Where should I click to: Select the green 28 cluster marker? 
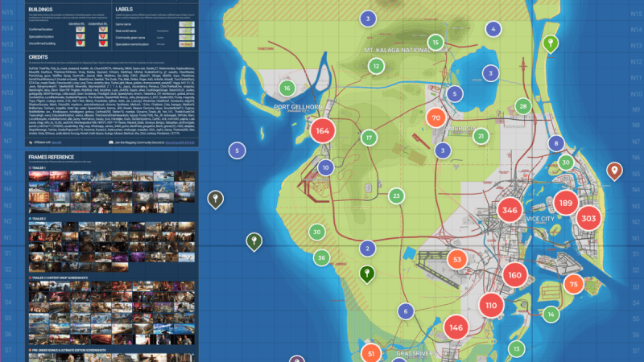coord(522,106)
